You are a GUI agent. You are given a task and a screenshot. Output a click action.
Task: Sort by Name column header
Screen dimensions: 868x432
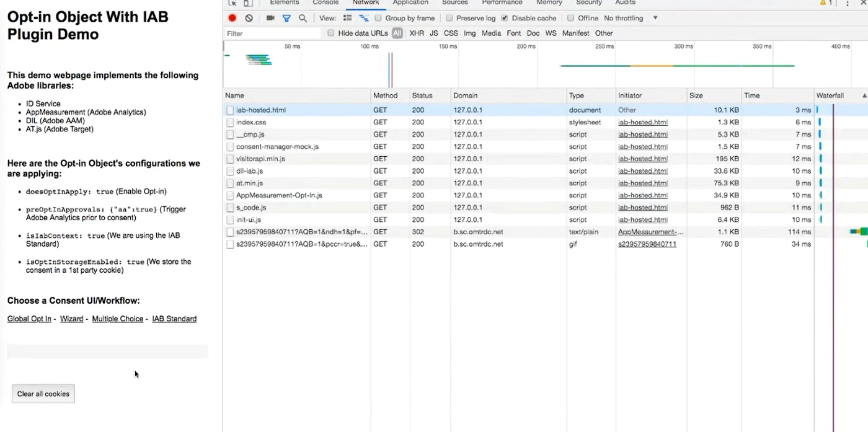[x=296, y=96]
